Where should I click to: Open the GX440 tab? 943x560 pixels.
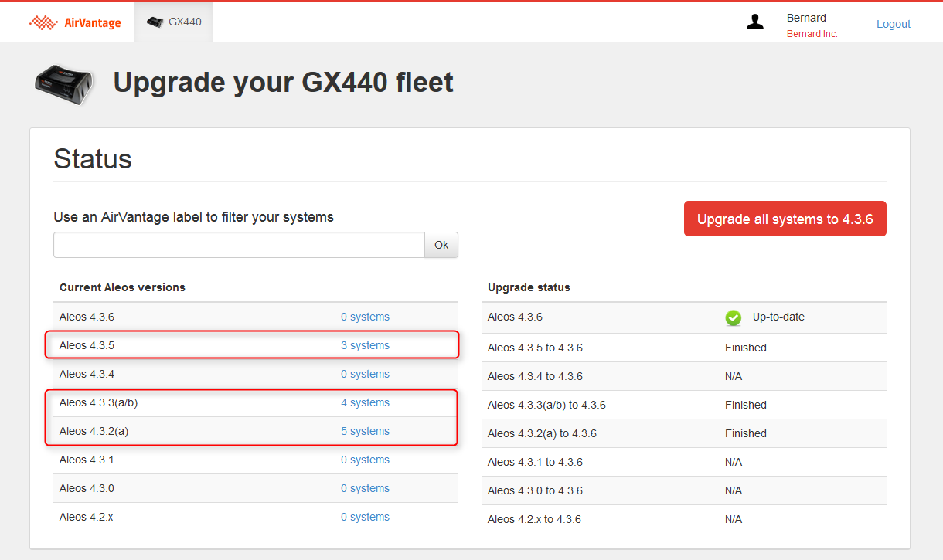(x=174, y=22)
